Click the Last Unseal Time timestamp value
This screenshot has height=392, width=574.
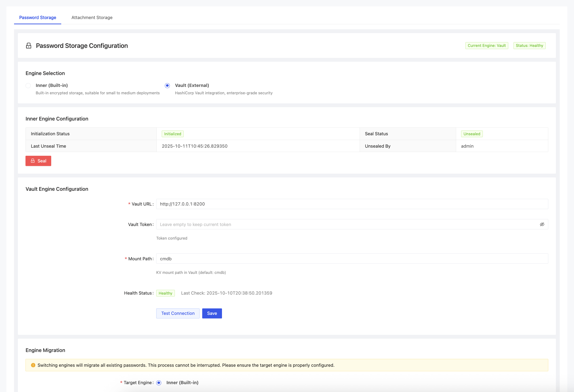[194, 146]
